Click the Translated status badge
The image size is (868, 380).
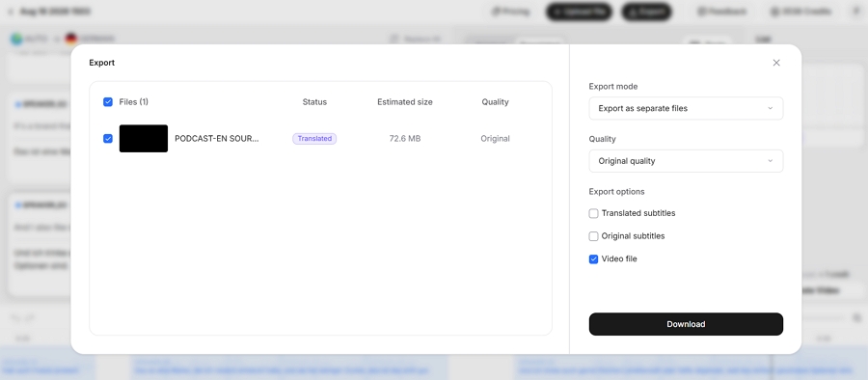(x=314, y=139)
